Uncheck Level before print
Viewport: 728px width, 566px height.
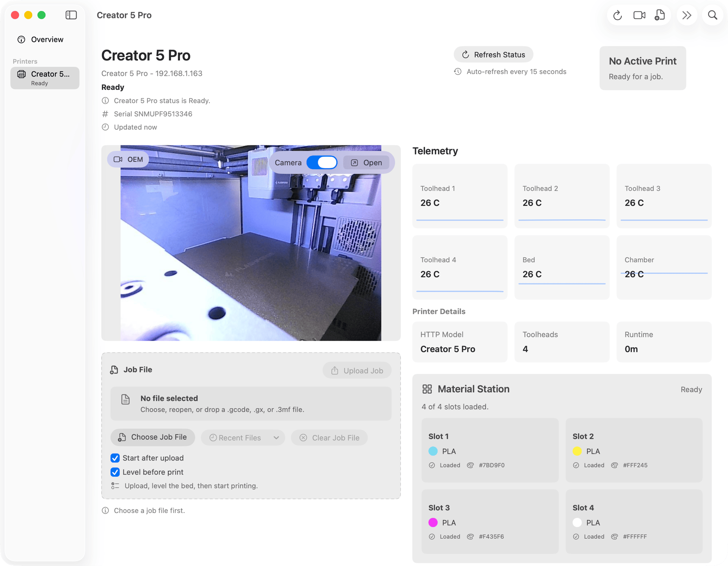tap(115, 472)
